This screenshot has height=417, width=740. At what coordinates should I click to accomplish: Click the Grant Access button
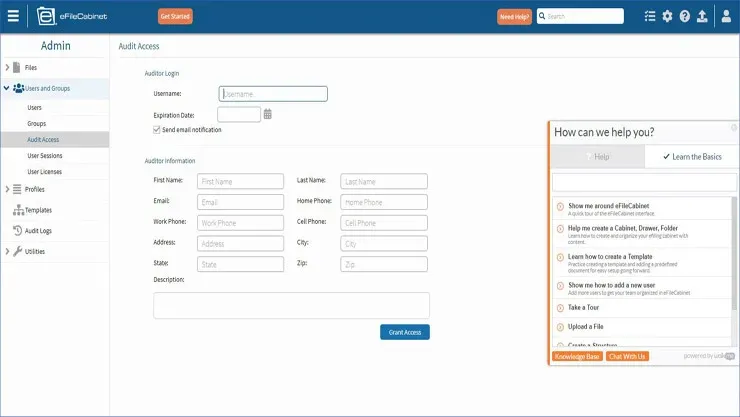[x=405, y=332]
